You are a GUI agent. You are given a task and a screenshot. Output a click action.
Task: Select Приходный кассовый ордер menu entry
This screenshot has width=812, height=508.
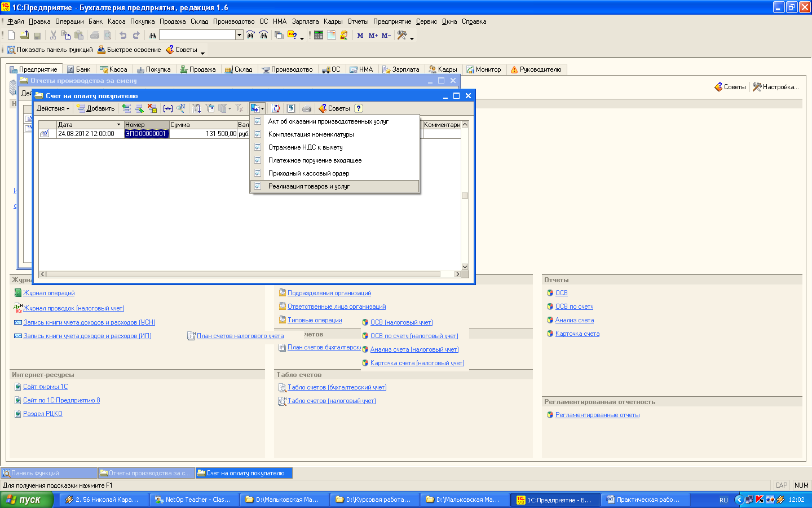[x=335, y=173]
